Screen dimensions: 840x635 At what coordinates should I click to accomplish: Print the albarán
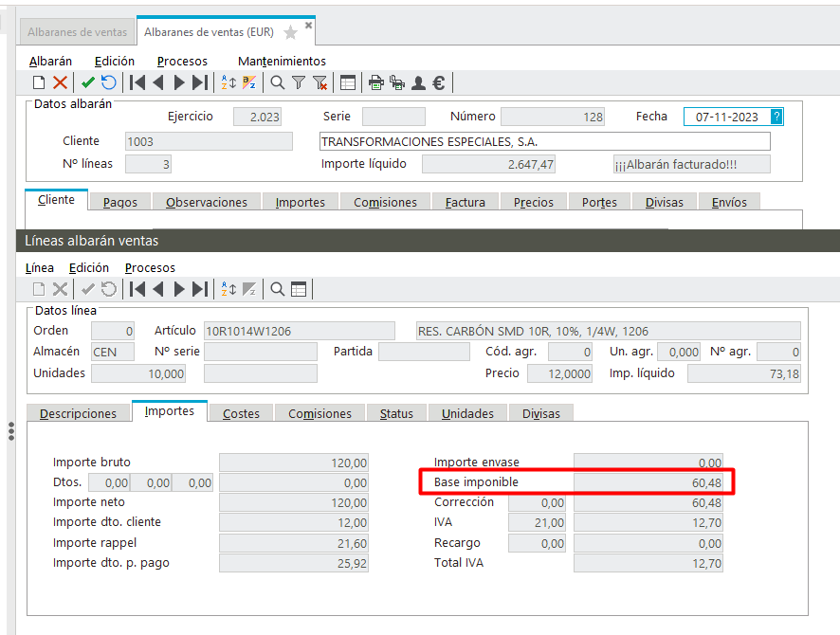376,82
